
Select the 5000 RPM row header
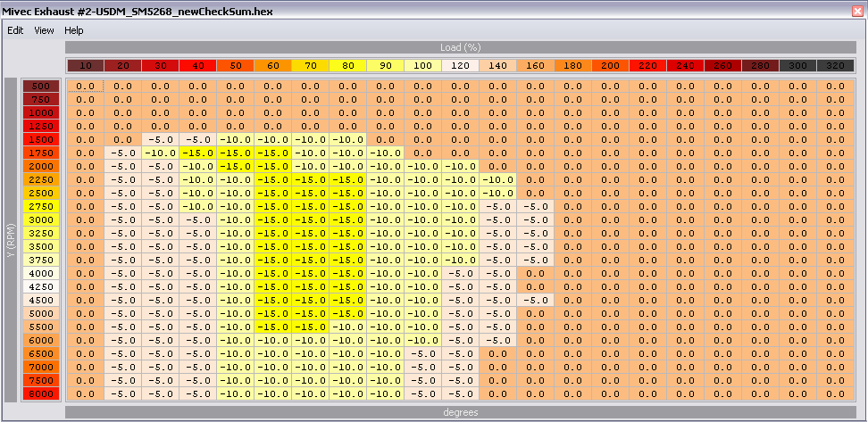point(40,313)
